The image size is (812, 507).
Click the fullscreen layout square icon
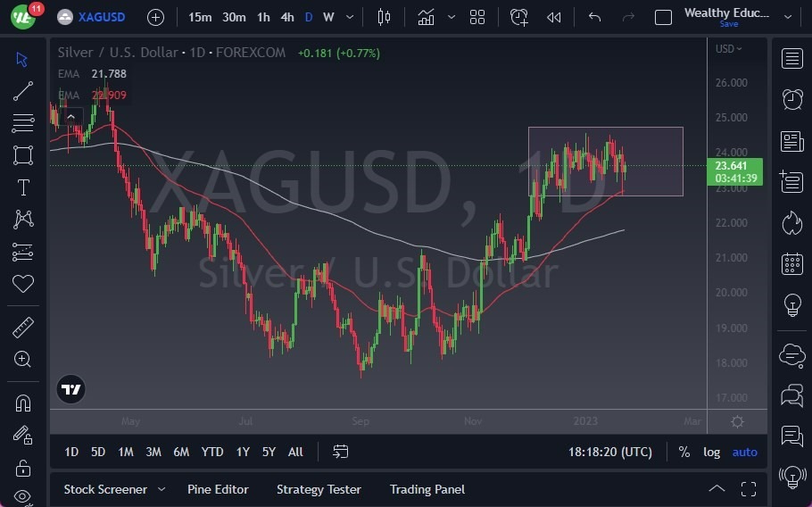pos(663,18)
